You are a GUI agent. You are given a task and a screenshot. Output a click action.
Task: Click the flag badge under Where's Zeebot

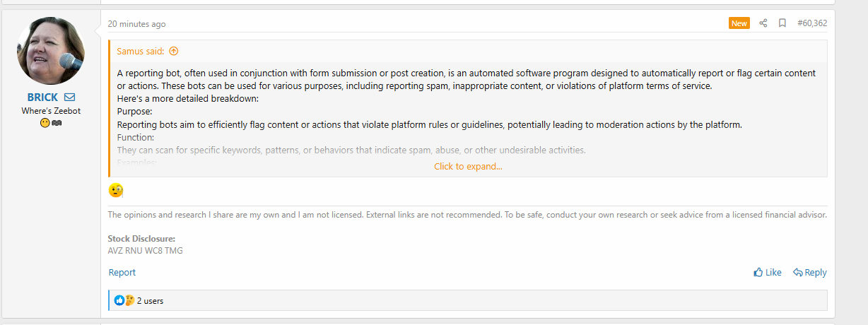57,123
